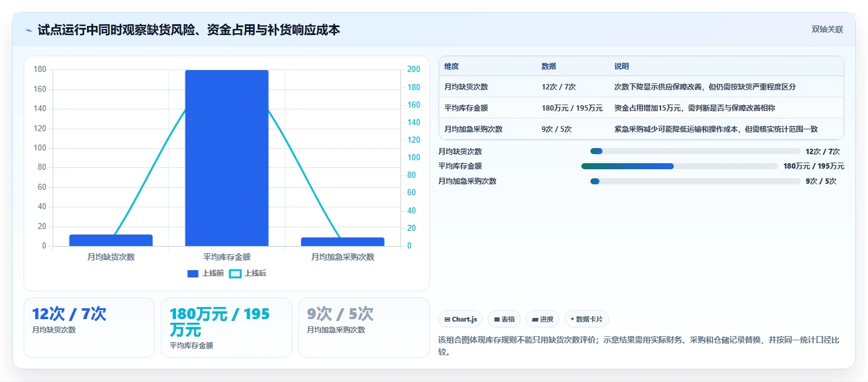Click the note starting 该组合图体现库存规则
This screenshot has height=382, width=868.
[x=639, y=346]
